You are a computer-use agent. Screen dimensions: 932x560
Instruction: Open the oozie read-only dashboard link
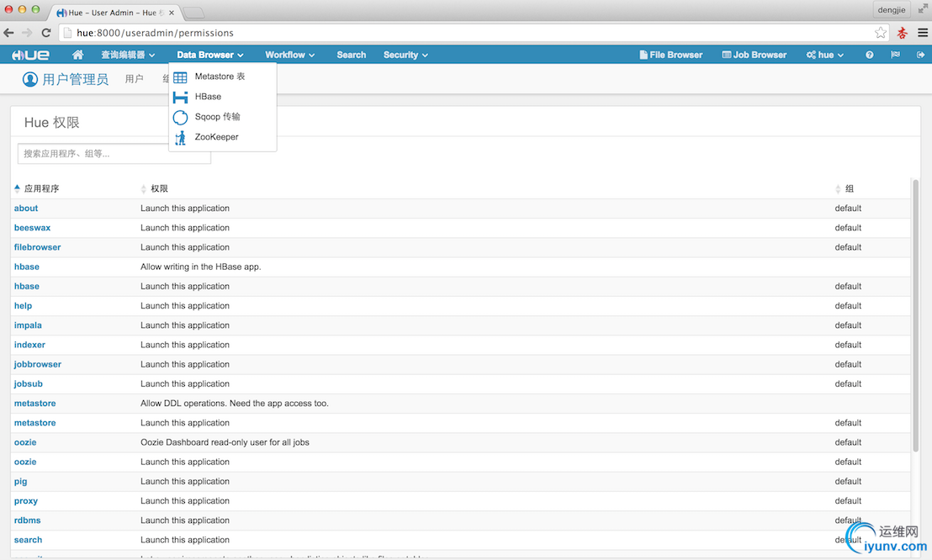pos(25,442)
